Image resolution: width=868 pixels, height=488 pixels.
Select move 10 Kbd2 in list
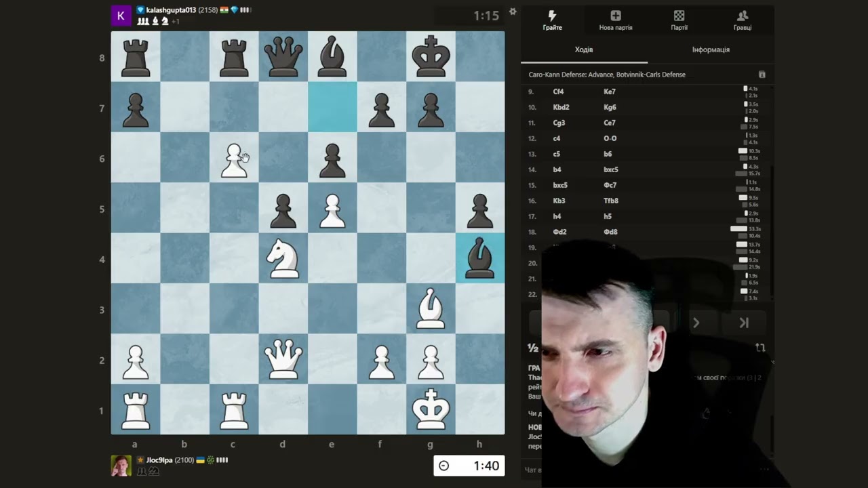click(x=561, y=107)
